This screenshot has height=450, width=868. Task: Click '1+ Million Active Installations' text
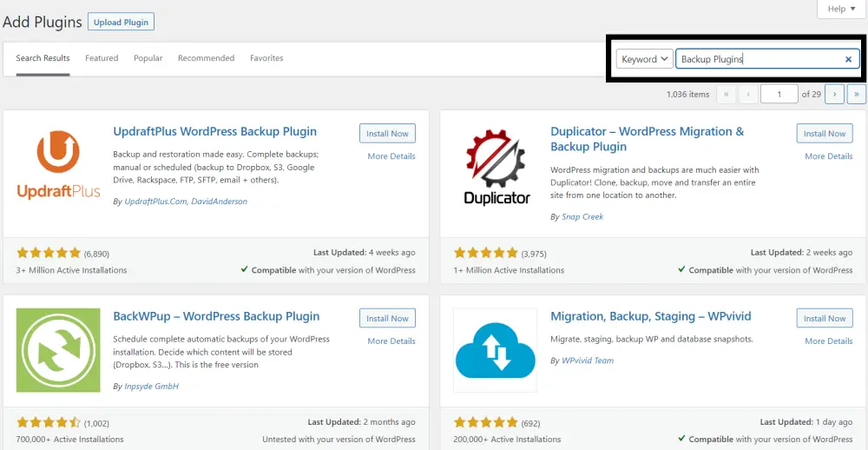(x=510, y=270)
